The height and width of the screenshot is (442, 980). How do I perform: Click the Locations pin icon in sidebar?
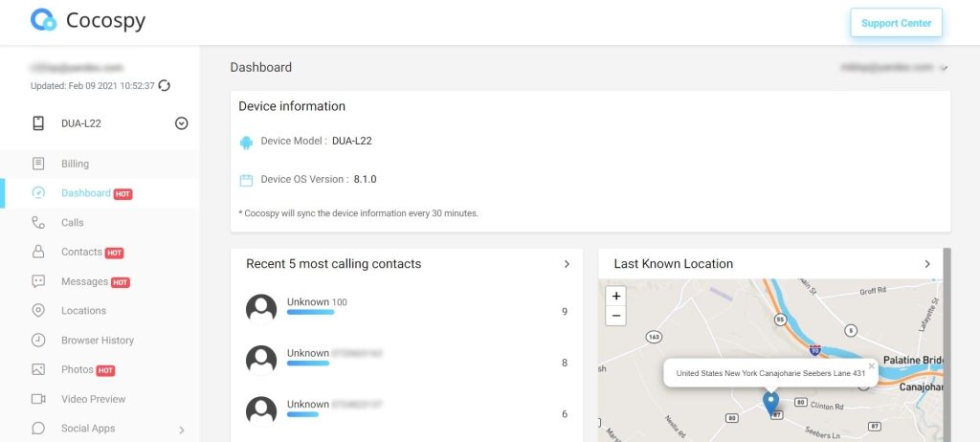(x=38, y=311)
